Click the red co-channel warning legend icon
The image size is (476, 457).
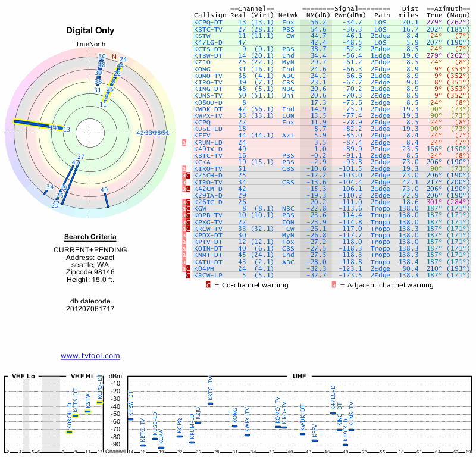[208, 285]
